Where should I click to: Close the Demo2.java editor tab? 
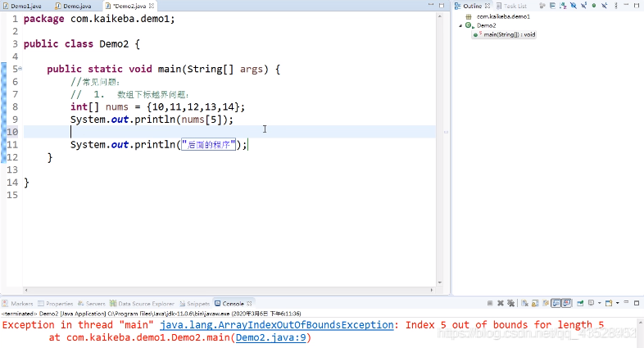pos(152,6)
